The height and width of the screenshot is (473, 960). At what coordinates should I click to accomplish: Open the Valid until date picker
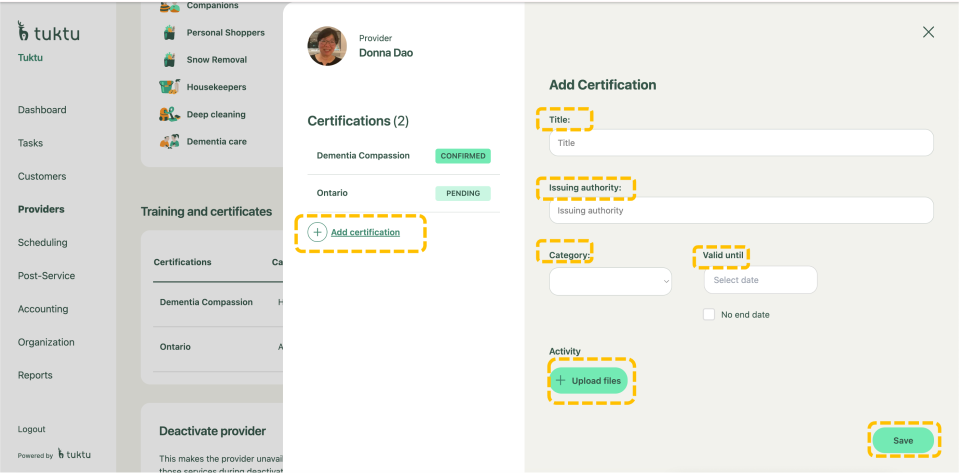760,280
